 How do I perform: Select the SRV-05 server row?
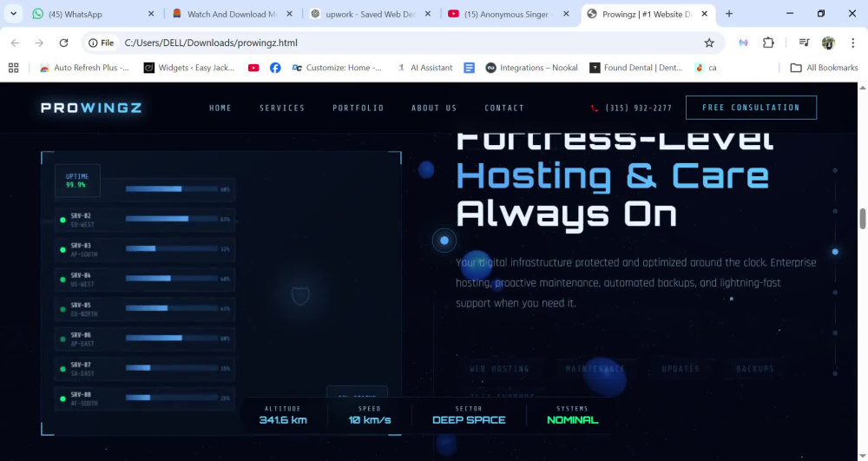click(145, 309)
